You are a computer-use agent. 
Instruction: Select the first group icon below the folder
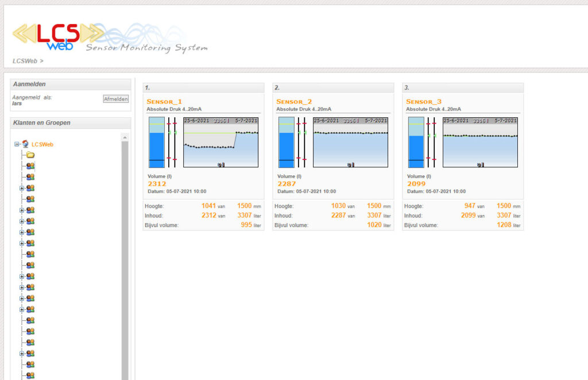[30, 166]
